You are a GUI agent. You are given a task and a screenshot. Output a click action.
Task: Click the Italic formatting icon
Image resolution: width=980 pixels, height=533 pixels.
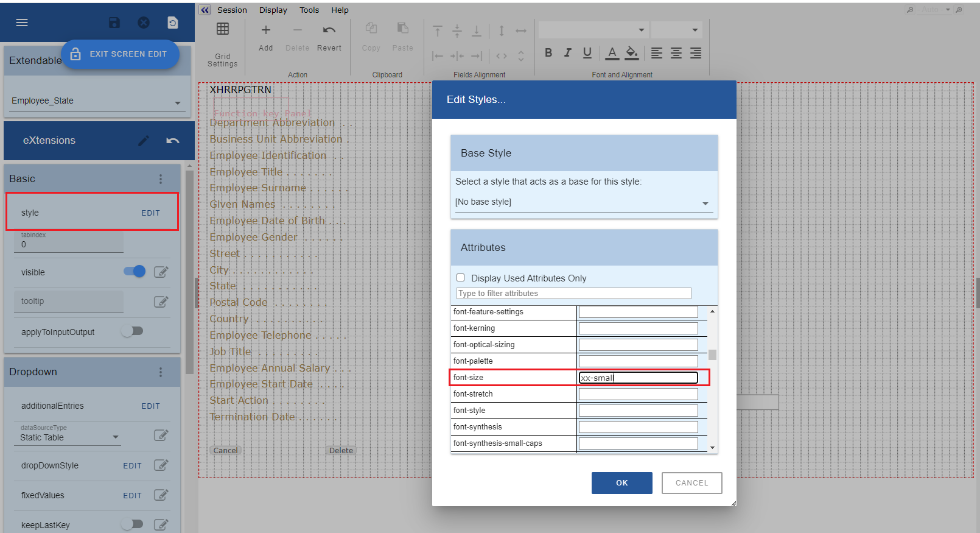click(567, 53)
